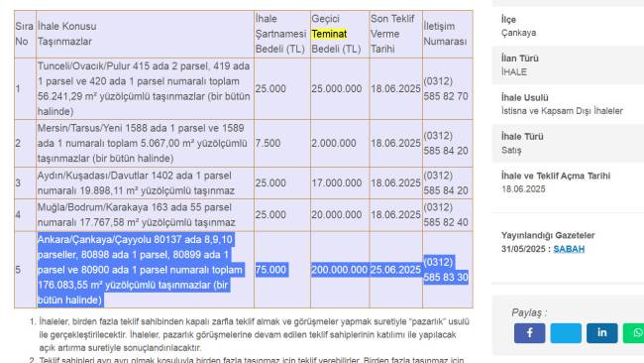
Task: Click the İlan Türü value İHALE
Action: point(514,72)
